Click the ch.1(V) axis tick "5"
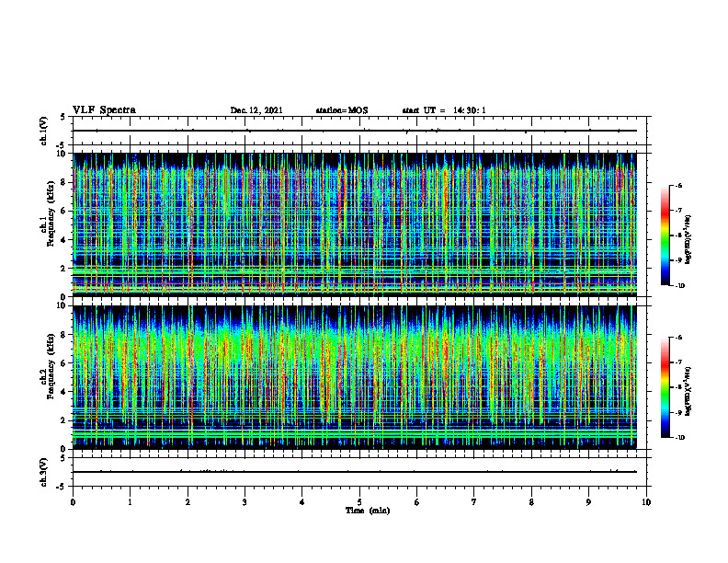This screenshot has width=728, height=563. pyautogui.click(x=63, y=118)
